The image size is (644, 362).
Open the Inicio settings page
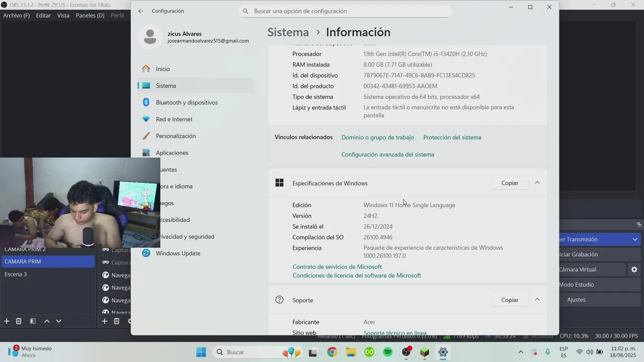pyautogui.click(x=196, y=69)
